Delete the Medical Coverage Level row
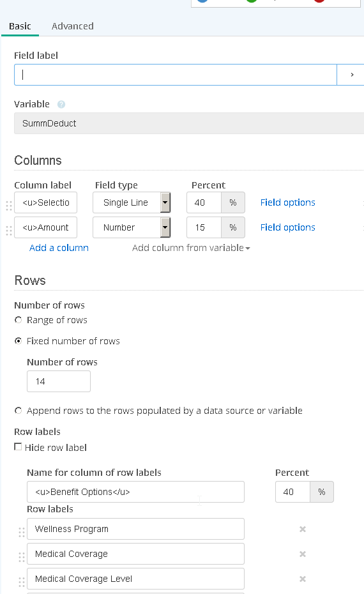 pyautogui.click(x=303, y=579)
